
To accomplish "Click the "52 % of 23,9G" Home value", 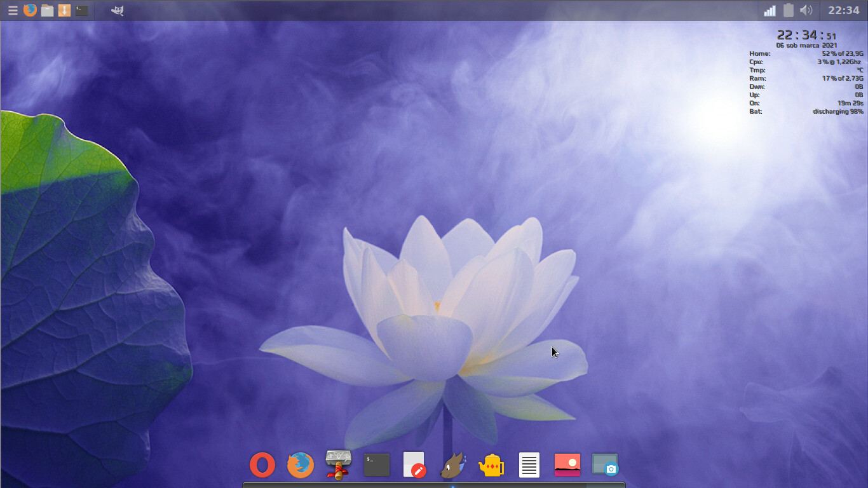I will coord(843,53).
